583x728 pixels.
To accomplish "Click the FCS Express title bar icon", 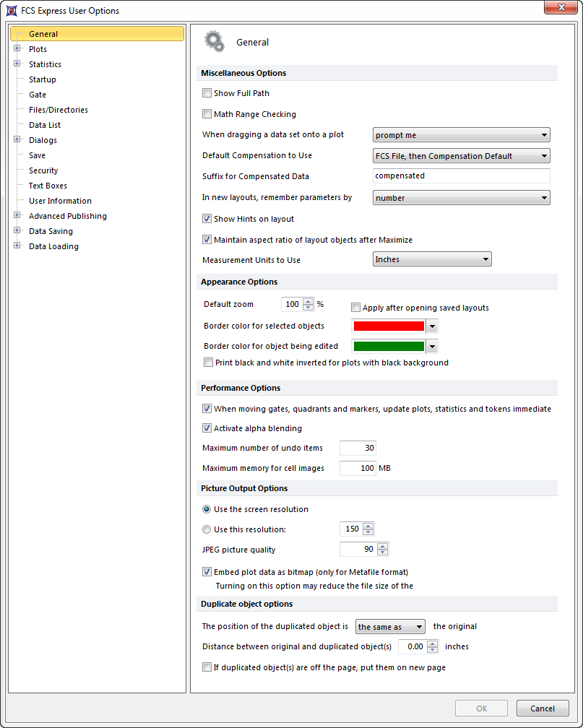I will click(x=11, y=10).
